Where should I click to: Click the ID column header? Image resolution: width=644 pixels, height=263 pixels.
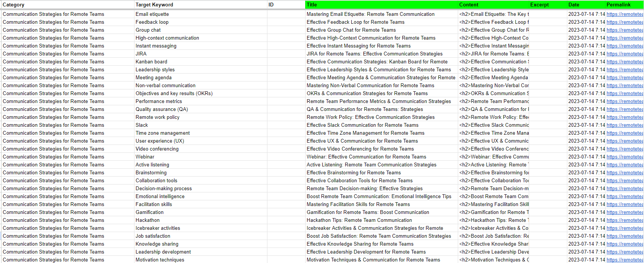[271, 5]
